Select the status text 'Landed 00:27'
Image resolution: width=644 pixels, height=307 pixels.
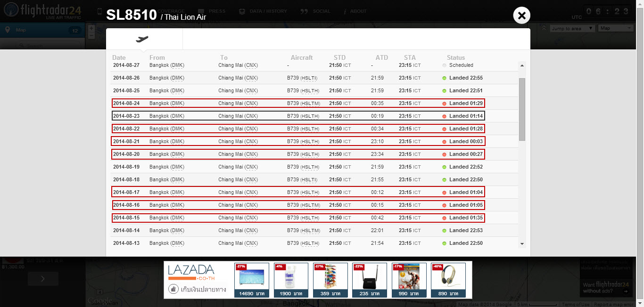tap(466, 154)
